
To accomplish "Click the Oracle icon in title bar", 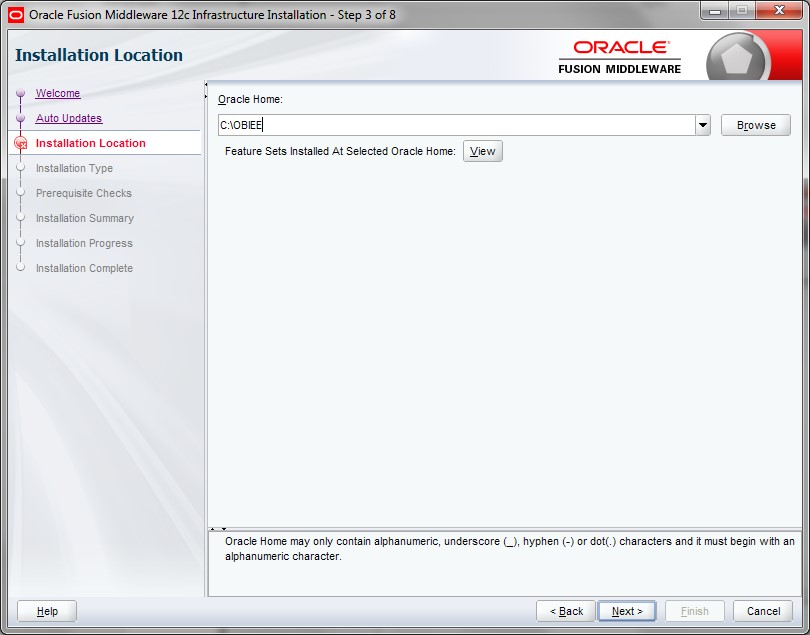I will click(x=15, y=14).
